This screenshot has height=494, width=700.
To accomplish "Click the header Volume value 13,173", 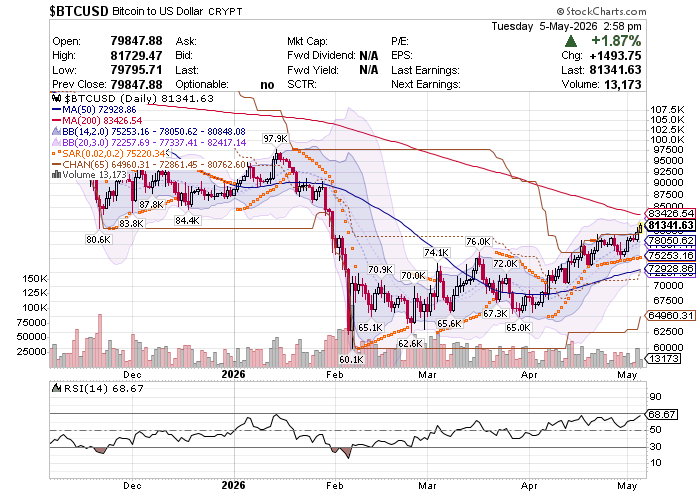I will point(623,84).
